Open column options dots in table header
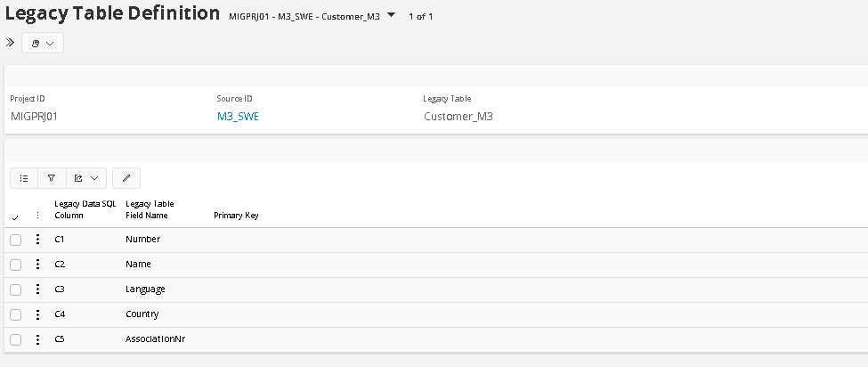The height and width of the screenshot is (367, 868). [37, 216]
